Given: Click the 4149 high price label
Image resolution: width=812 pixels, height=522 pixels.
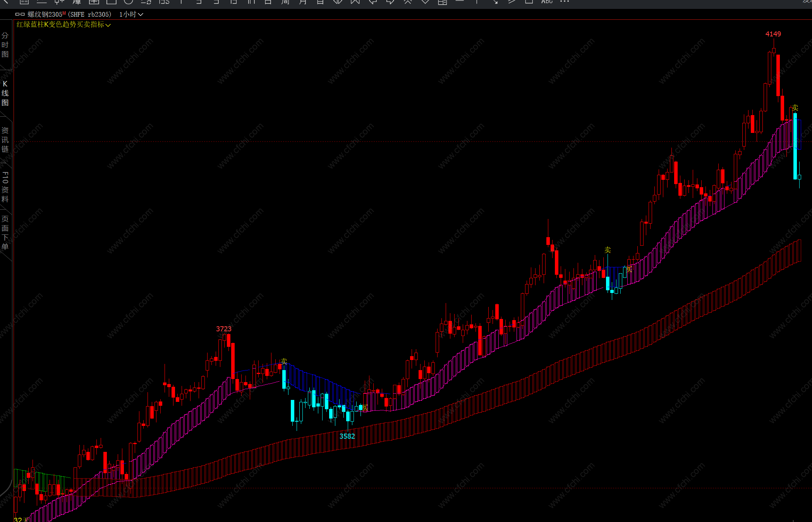Looking at the screenshot, I should click(x=773, y=34).
